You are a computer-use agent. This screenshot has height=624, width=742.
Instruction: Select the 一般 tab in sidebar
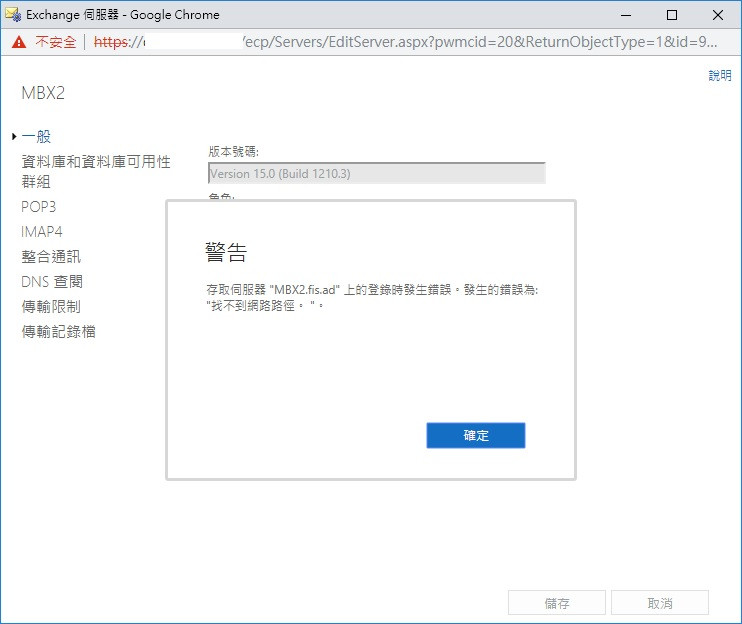(36, 137)
